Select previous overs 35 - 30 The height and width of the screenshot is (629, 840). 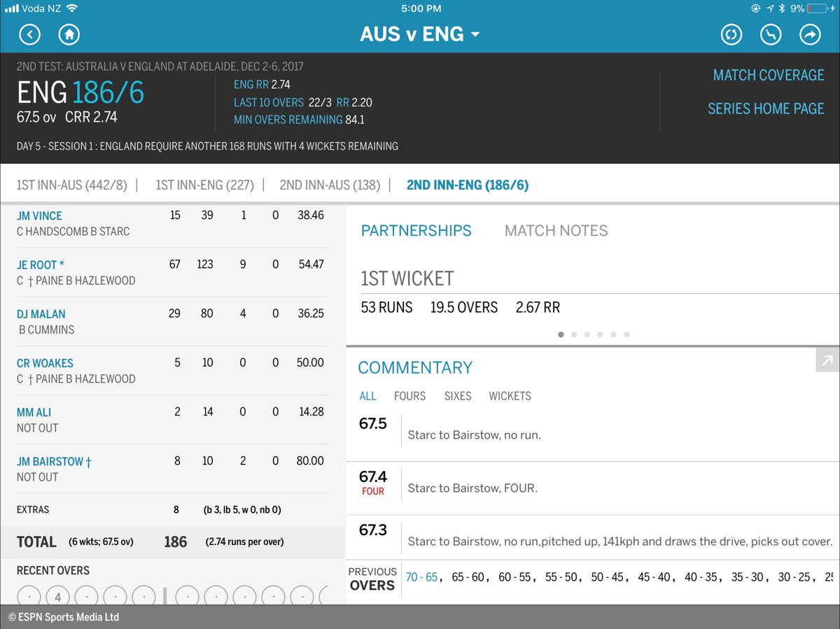point(746,577)
